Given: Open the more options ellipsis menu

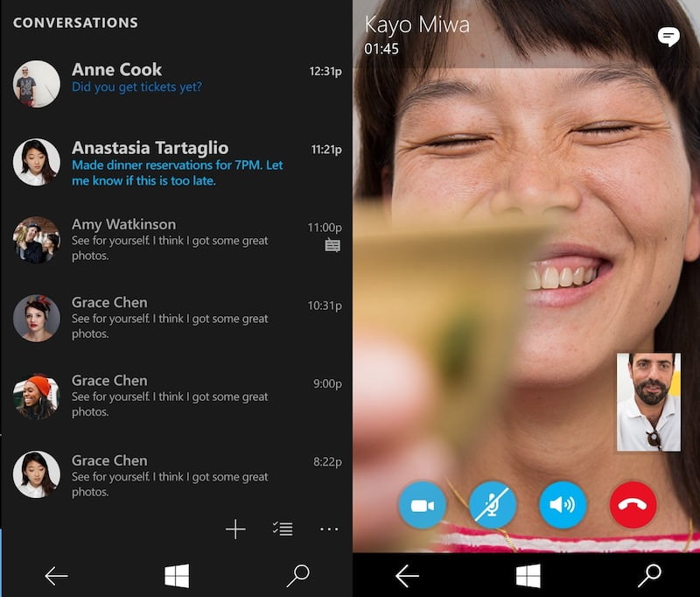Looking at the screenshot, I should coord(329,529).
